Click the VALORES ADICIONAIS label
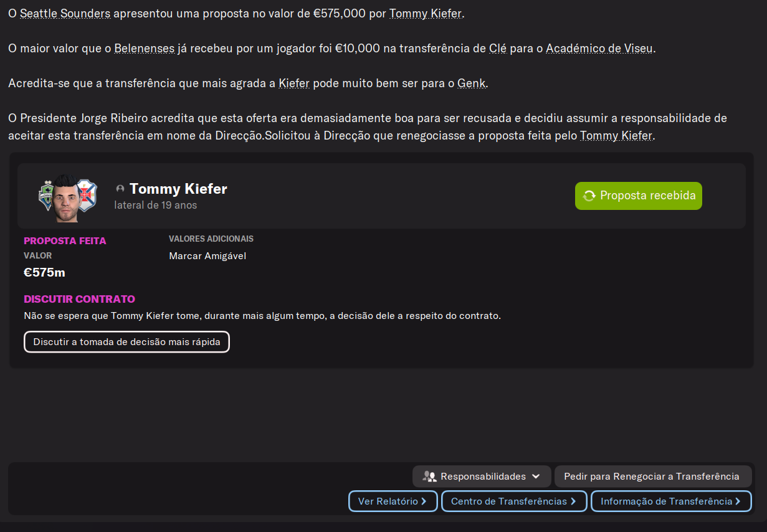 click(x=211, y=239)
